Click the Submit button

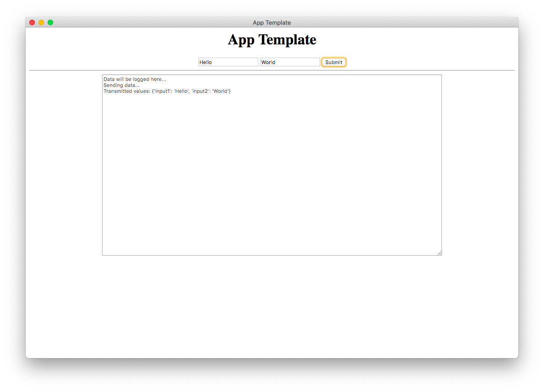(x=333, y=62)
